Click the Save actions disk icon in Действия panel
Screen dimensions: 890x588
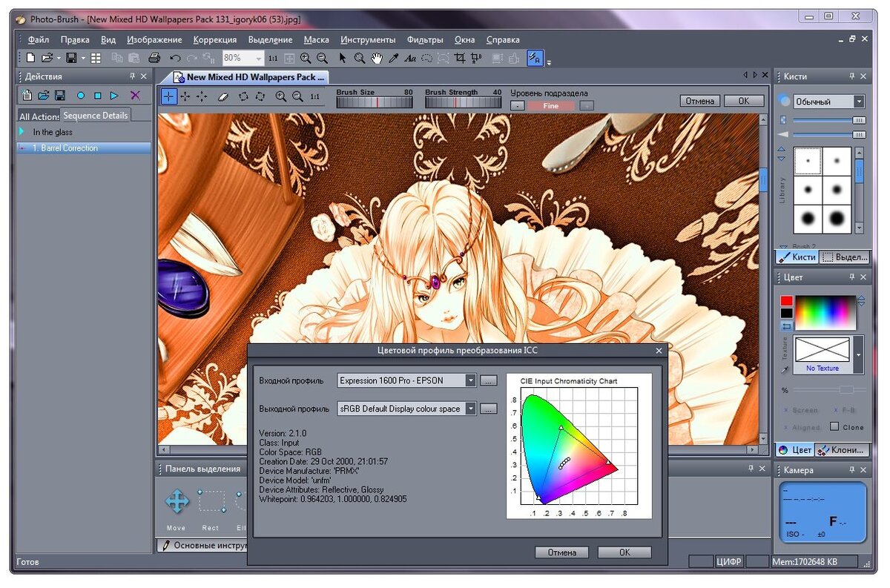pos(60,96)
